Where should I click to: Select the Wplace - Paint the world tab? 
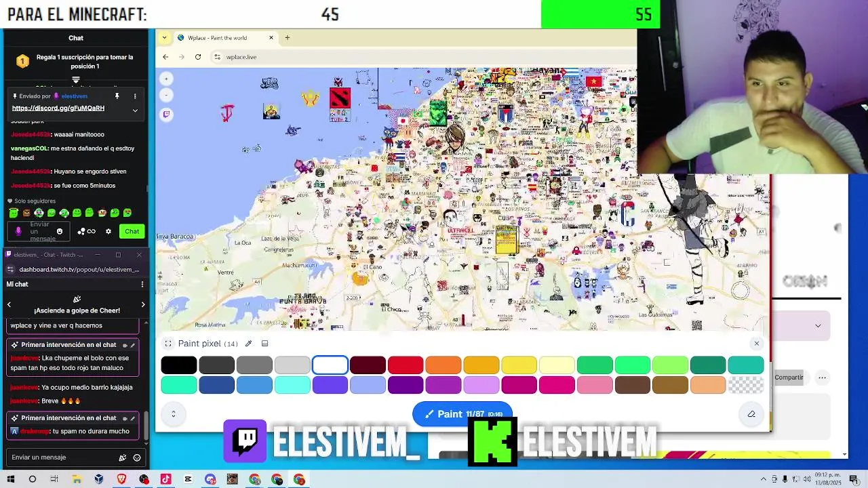(224, 38)
